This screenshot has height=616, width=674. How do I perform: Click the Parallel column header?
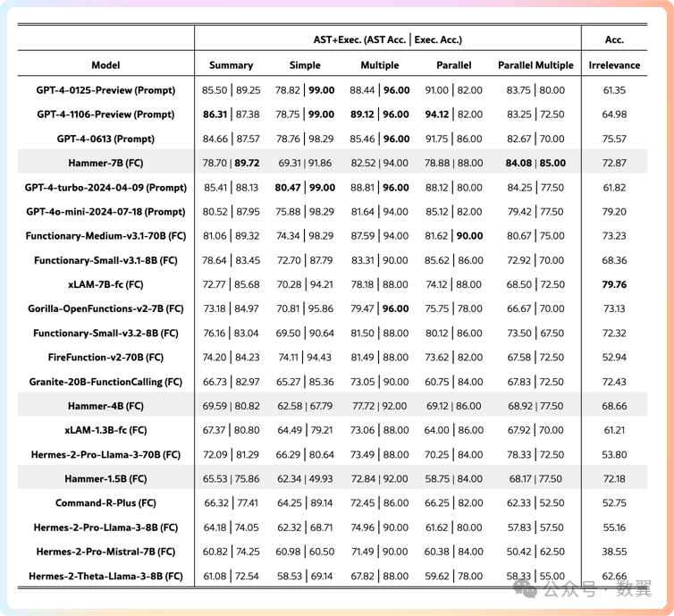(453, 65)
